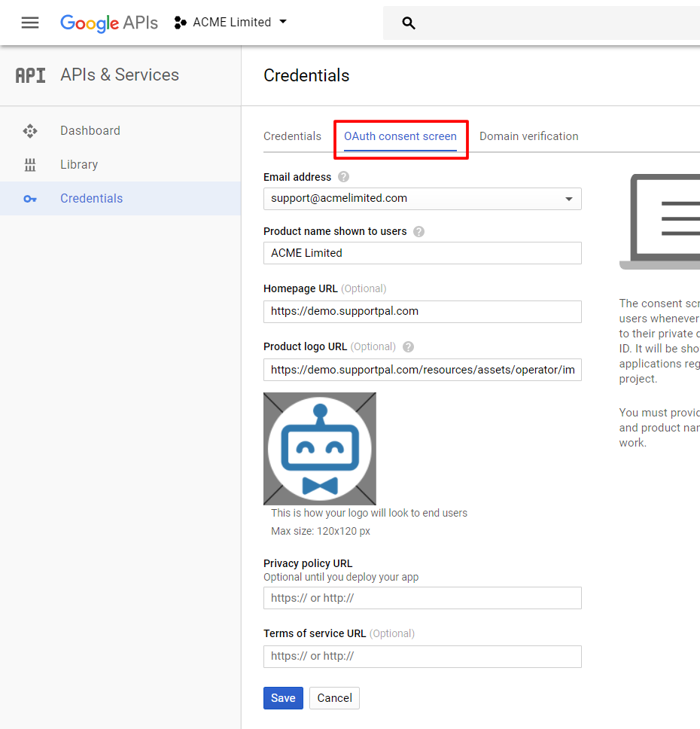Click the Privacy policy URL field
Screen dimensions: 700x729
pos(422,598)
